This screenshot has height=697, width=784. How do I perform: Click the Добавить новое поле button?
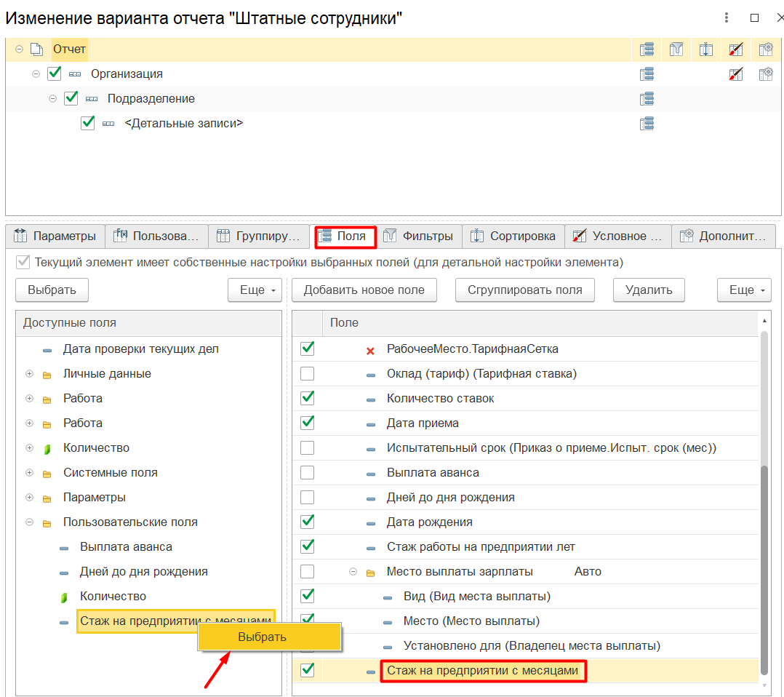click(x=364, y=290)
